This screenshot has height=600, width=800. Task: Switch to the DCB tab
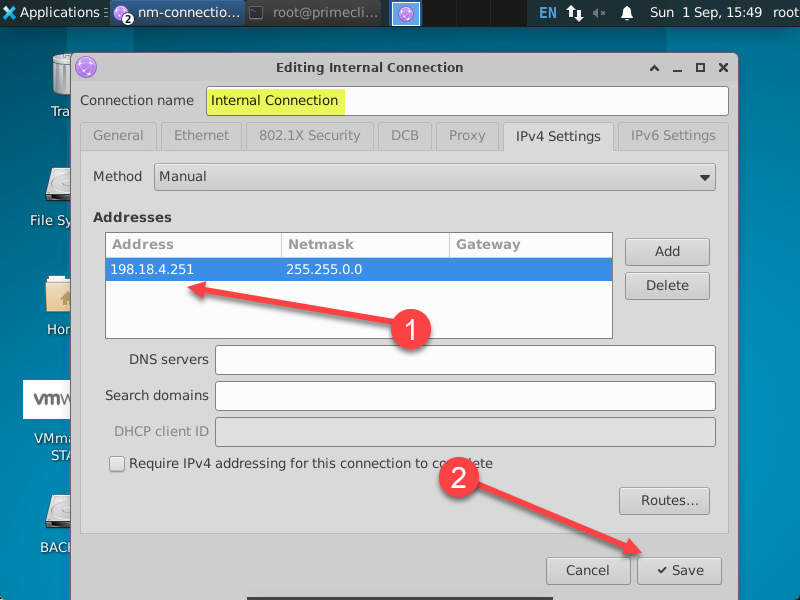(405, 136)
